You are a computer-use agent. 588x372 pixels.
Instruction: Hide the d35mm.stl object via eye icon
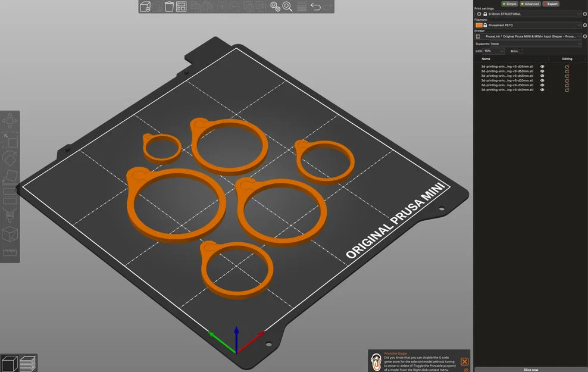tap(542, 67)
